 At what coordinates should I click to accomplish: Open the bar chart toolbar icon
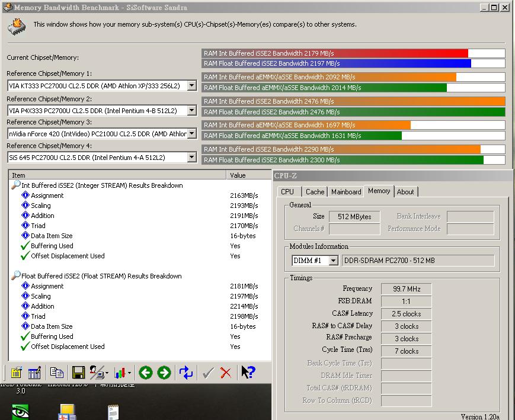pos(120,373)
